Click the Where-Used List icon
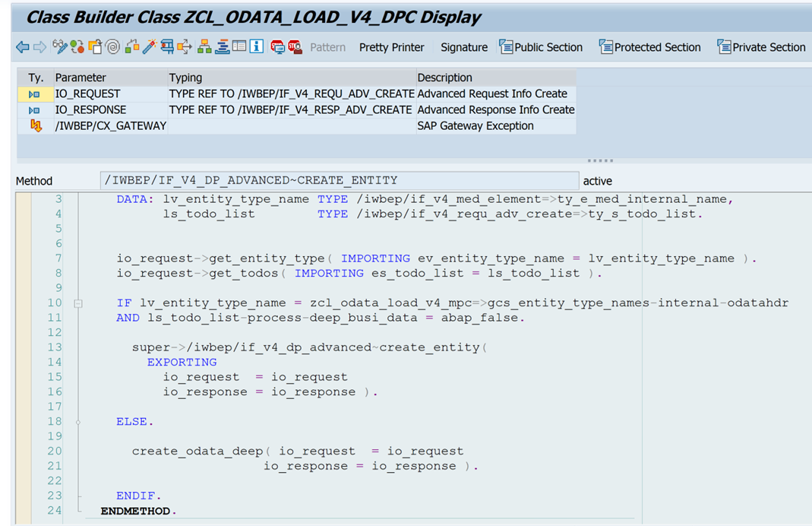This screenshot has height=526, width=812. point(166,47)
